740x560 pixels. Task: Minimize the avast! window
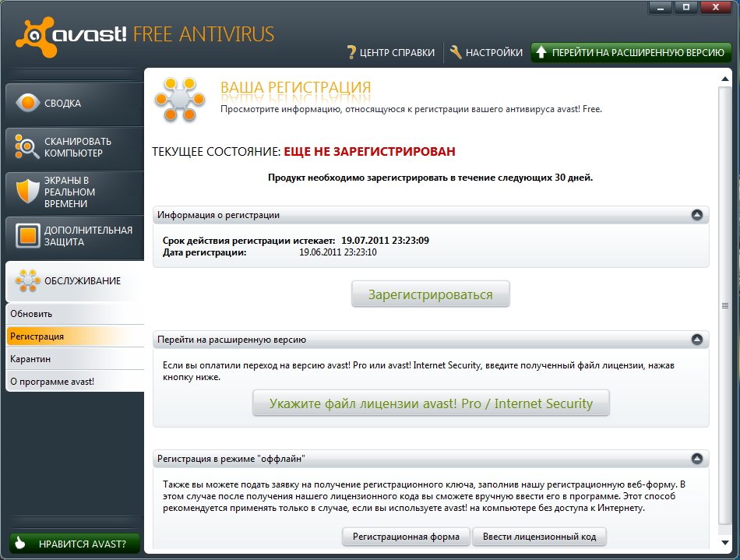661,8
